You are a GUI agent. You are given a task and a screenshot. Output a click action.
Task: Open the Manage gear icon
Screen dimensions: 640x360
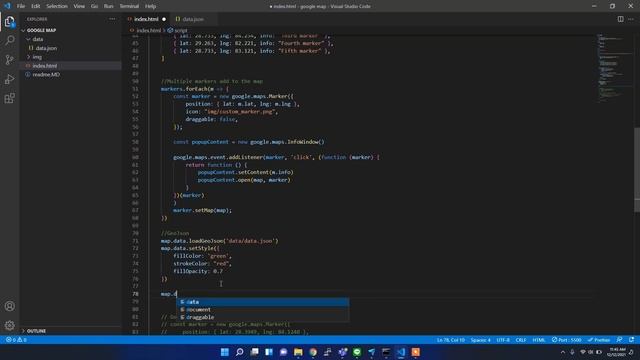click(x=9, y=325)
